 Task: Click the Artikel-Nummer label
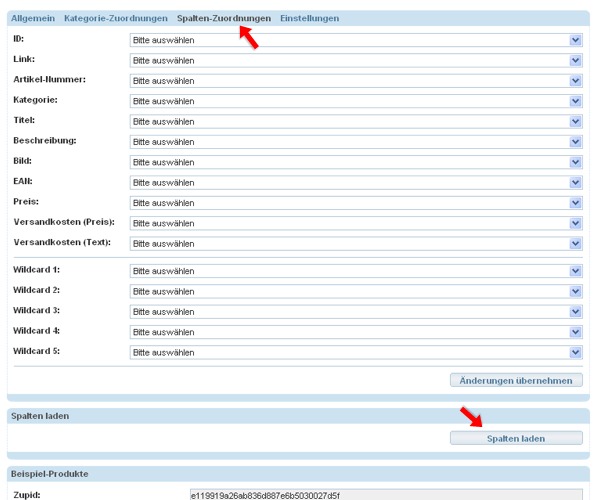(x=49, y=80)
